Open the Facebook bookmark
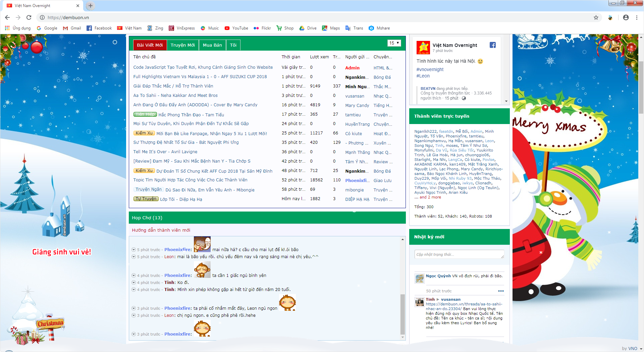Image resolution: width=644 pixels, height=352 pixels. 99,28
